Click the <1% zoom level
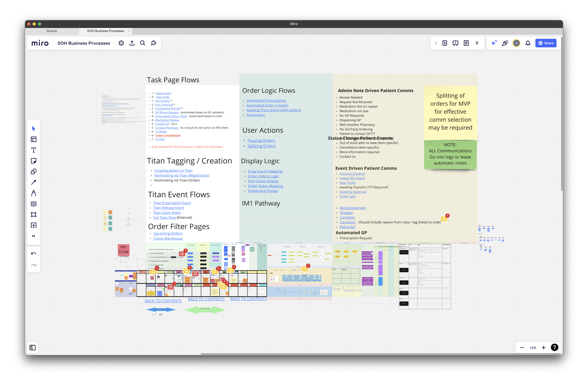 533,348
